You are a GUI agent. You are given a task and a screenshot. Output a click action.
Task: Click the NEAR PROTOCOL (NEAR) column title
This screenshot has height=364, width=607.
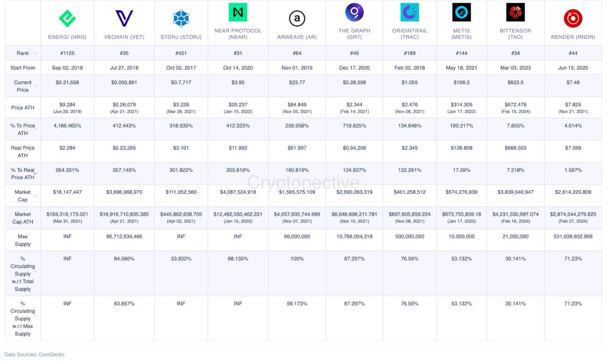[238, 34]
